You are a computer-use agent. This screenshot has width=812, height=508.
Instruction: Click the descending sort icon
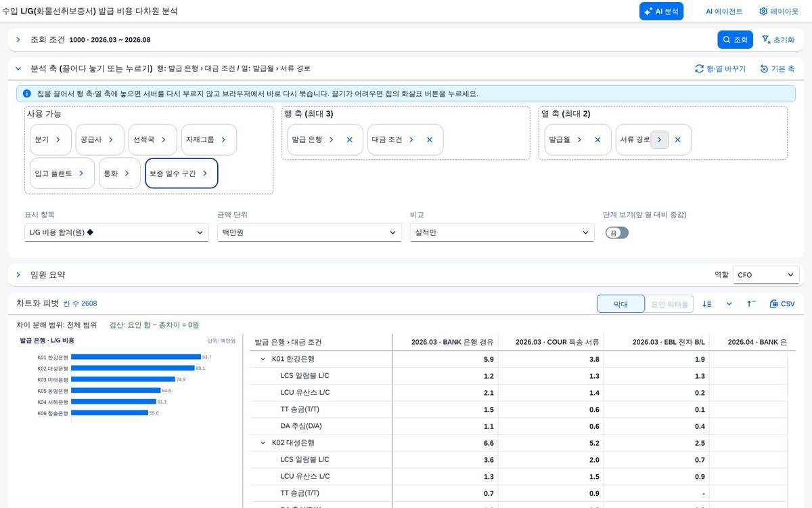(x=707, y=304)
